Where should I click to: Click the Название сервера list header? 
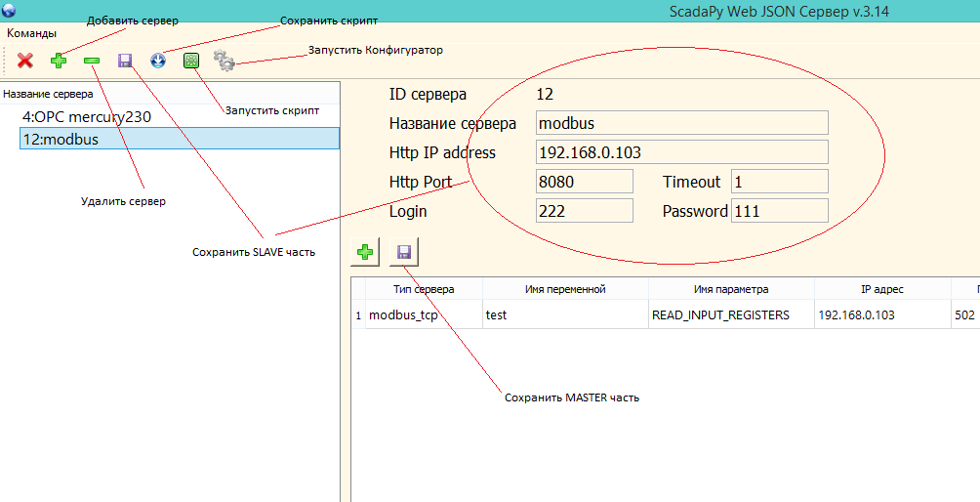[170, 94]
